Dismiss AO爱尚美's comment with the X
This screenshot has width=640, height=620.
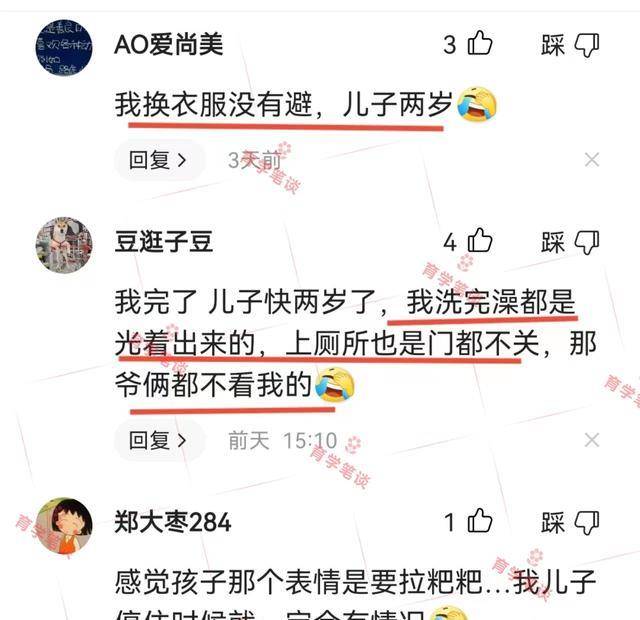coord(591,160)
